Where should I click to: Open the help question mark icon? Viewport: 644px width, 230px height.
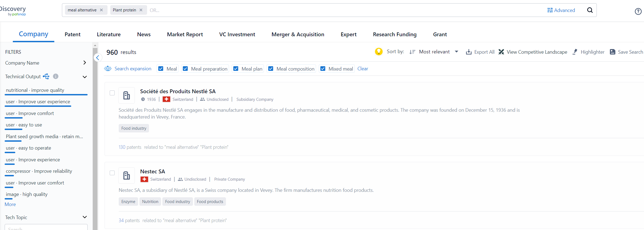pyautogui.click(x=638, y=11)
